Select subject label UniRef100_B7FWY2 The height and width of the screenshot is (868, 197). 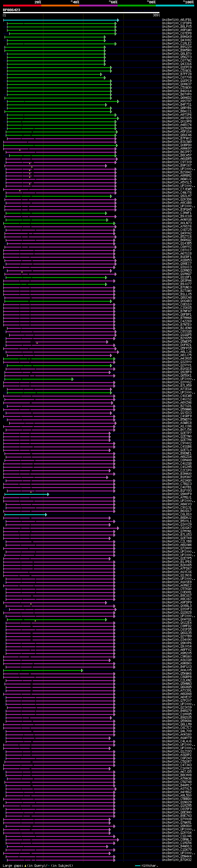tap(176, 139)
